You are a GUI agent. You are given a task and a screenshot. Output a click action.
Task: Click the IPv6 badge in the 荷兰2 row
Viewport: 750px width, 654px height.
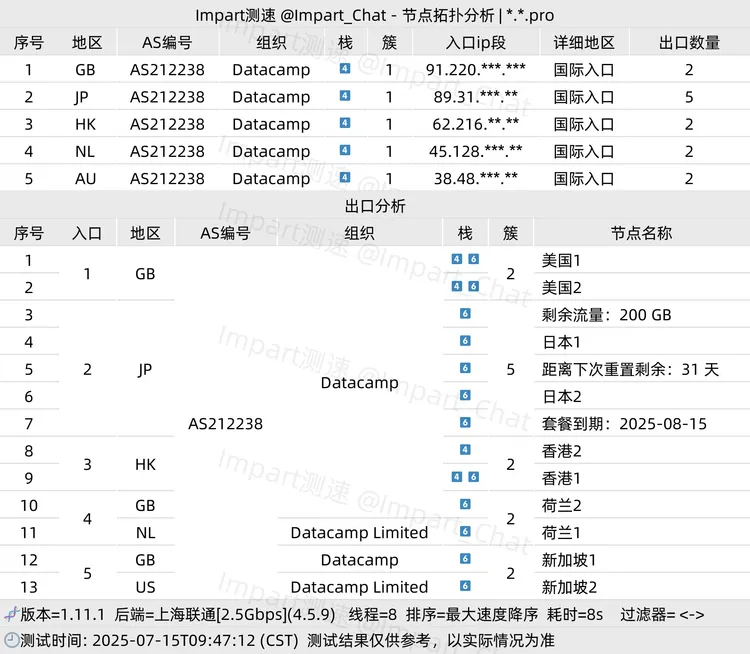point(465,504)
